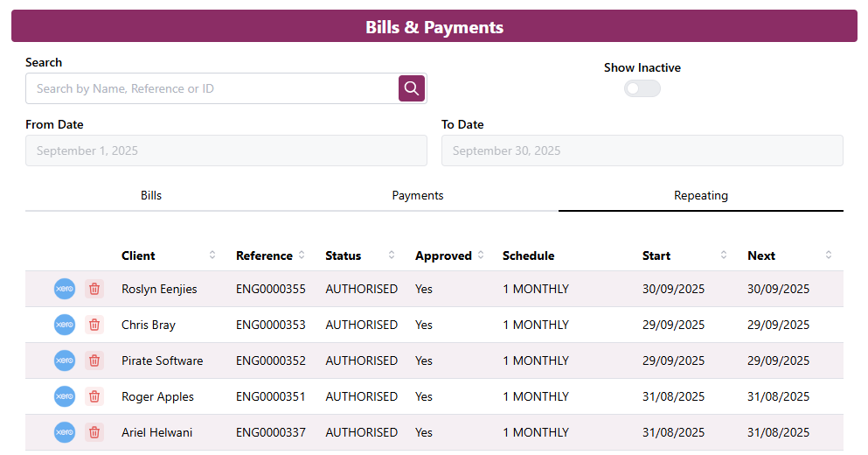Click the Search by Name input field
Image resolution: width=868 pixels, height=455 pixels.
point(212,88)
